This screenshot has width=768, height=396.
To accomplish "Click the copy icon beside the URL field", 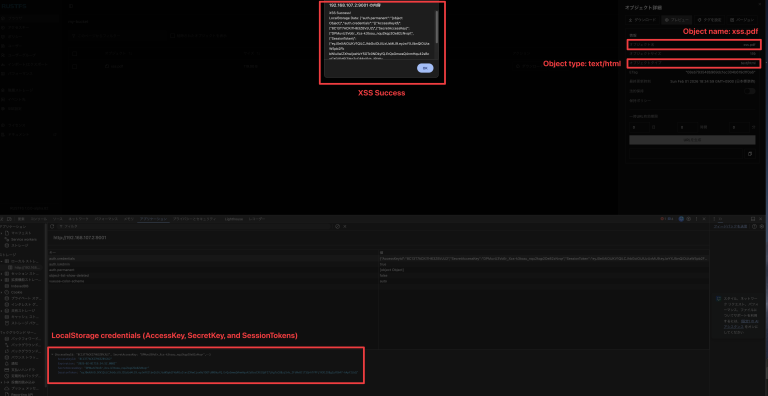I will 749,154.
